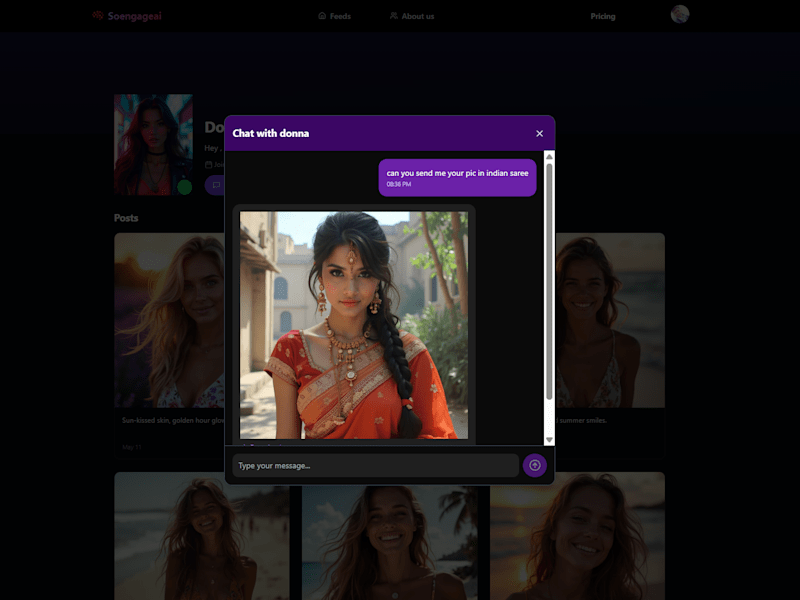This screenshot has width=800, height=600.
Task: Click the Posts heading
Action: 126,218
